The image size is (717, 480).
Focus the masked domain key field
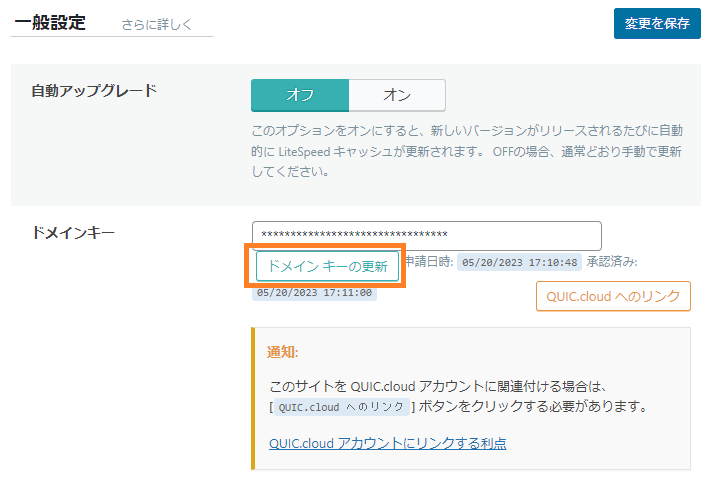(x=426, y=235)
